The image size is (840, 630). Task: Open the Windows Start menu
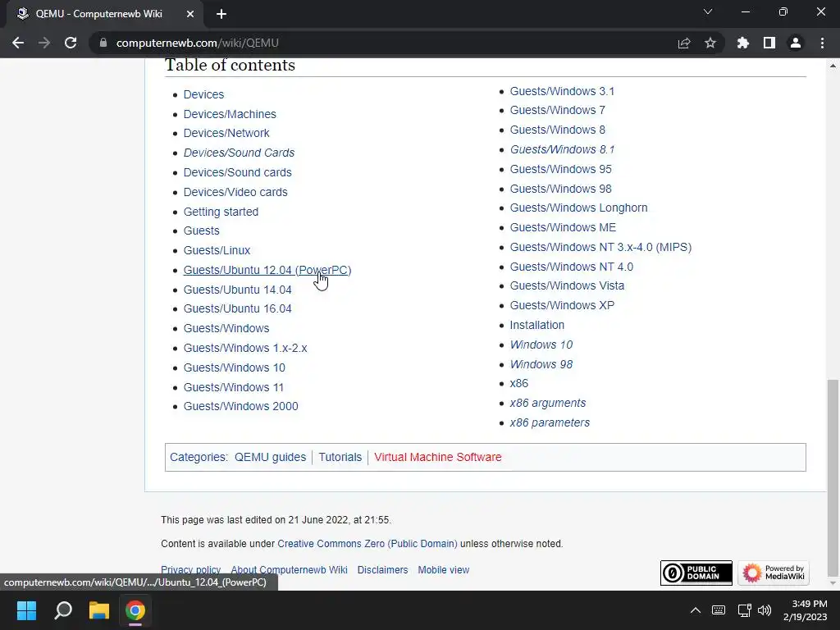26,610
